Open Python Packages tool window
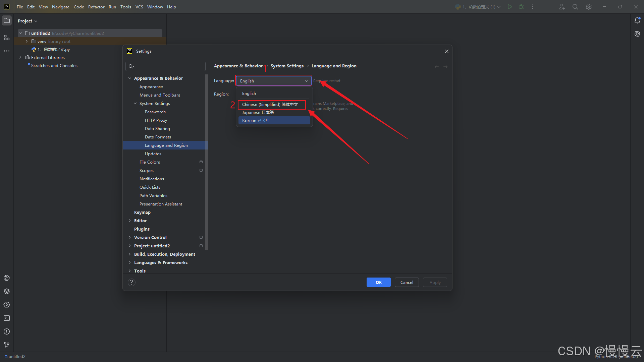Viewport: 644px width, 362px height. click(7, 291)
